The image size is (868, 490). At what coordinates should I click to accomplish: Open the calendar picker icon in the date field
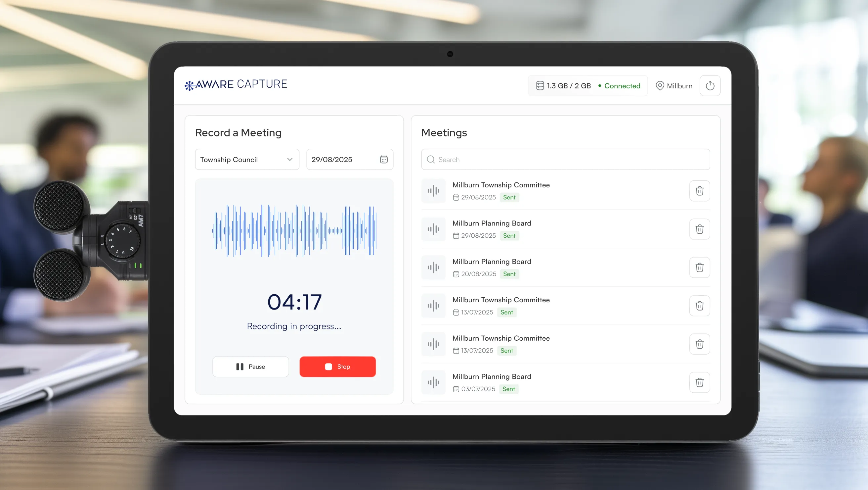click(383, 160)
